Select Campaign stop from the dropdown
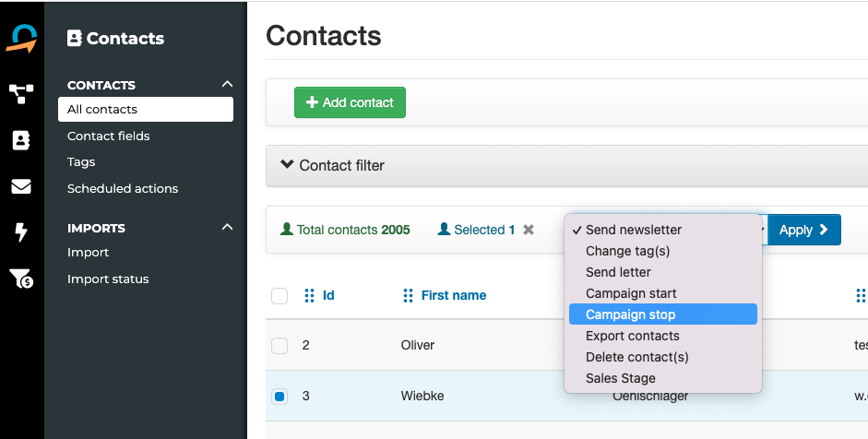The image size is (868, 439). 662,314
